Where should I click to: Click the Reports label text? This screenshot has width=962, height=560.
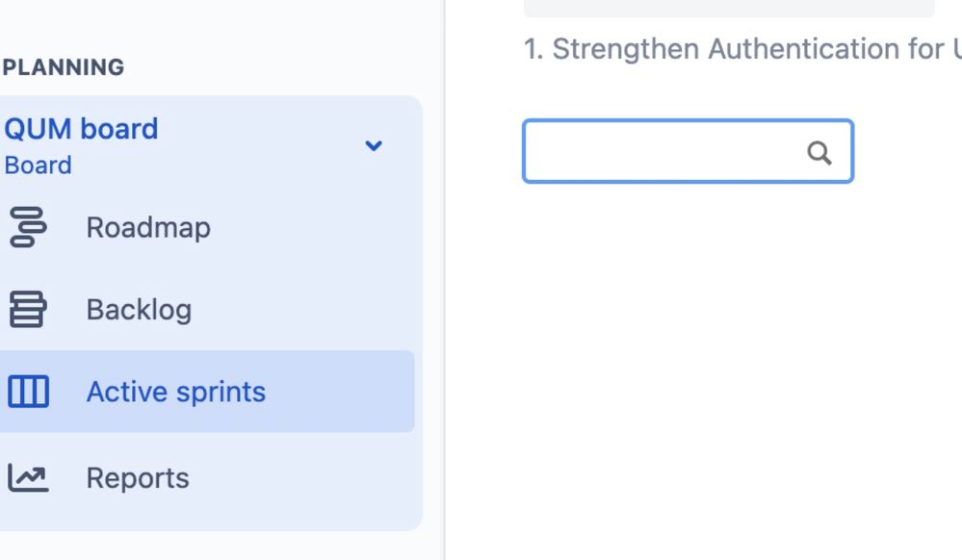[138, 477]
